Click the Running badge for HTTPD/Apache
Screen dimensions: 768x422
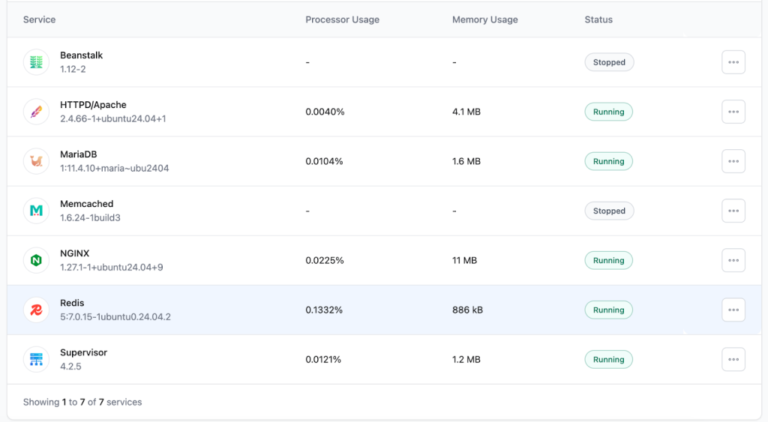click(608, 112)
